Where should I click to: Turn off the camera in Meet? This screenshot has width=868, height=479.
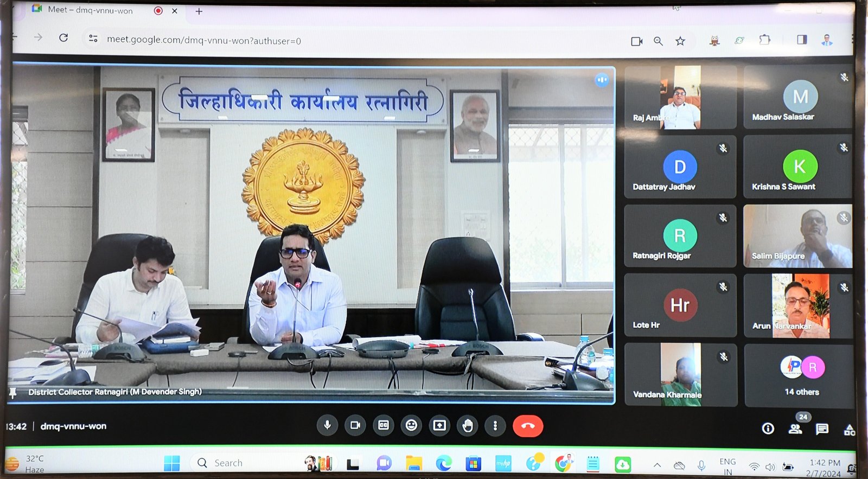(355, 426)
